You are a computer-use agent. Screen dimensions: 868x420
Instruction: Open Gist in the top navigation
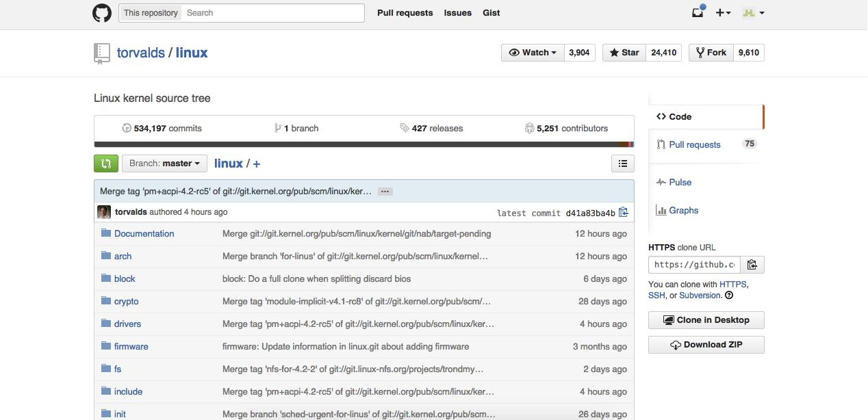click(491, 13)
